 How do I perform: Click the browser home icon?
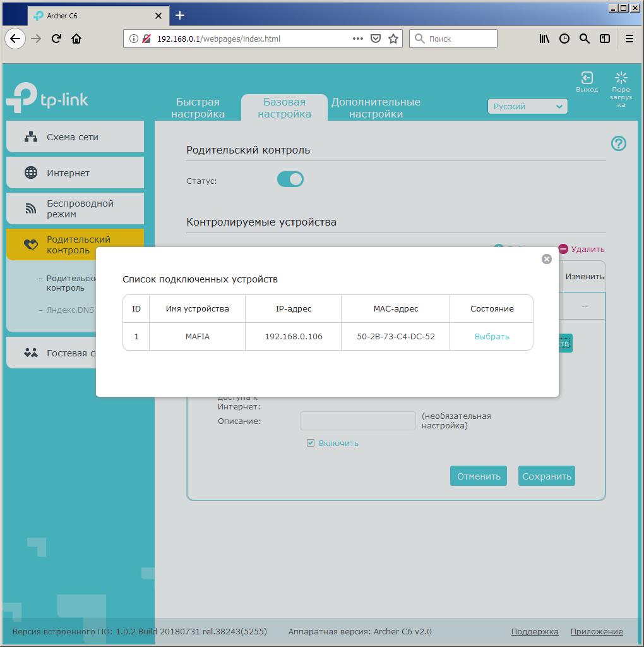(x=76, y=39)
